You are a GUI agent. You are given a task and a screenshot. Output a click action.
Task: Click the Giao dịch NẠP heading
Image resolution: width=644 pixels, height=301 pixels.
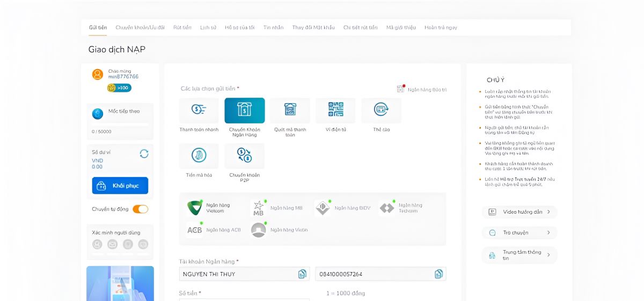click(x=117, y=49)
